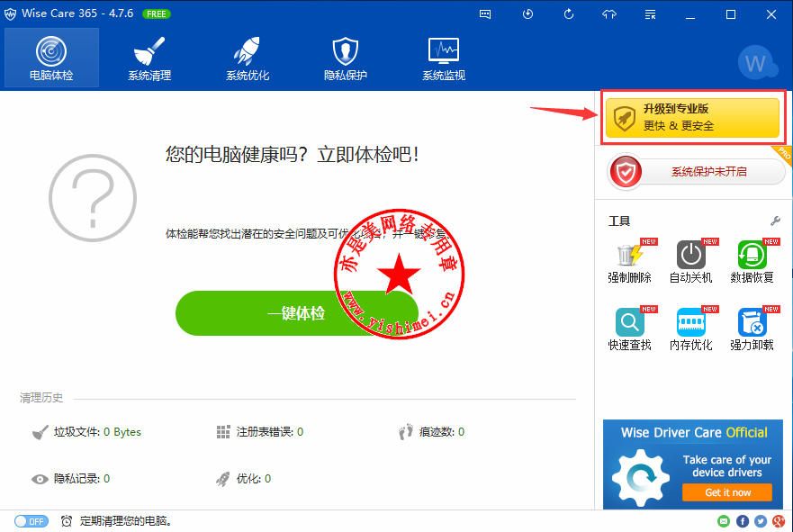The height and width of the screenshot is (532, 793).
Task: Click 垃圾文件: 0 Bytes entry
Action: coord(86,432)
